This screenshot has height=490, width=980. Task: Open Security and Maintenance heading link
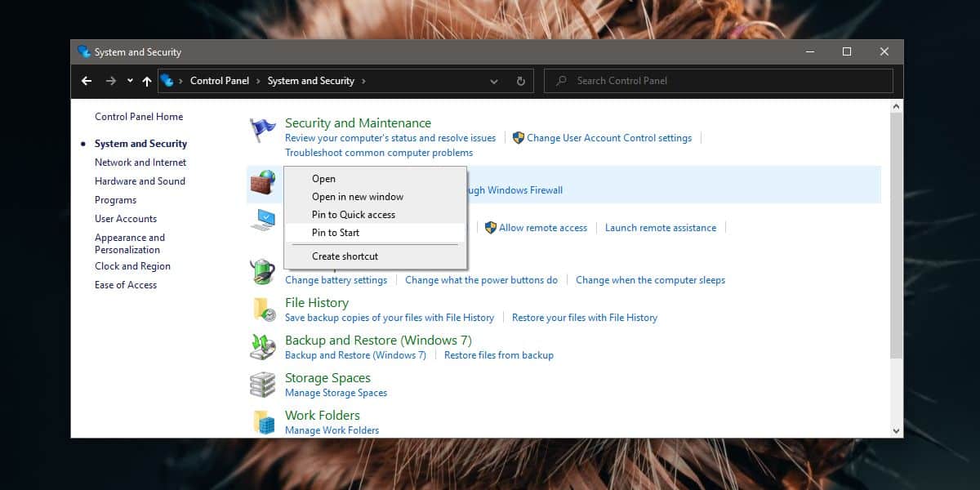[x=358, y=122]
